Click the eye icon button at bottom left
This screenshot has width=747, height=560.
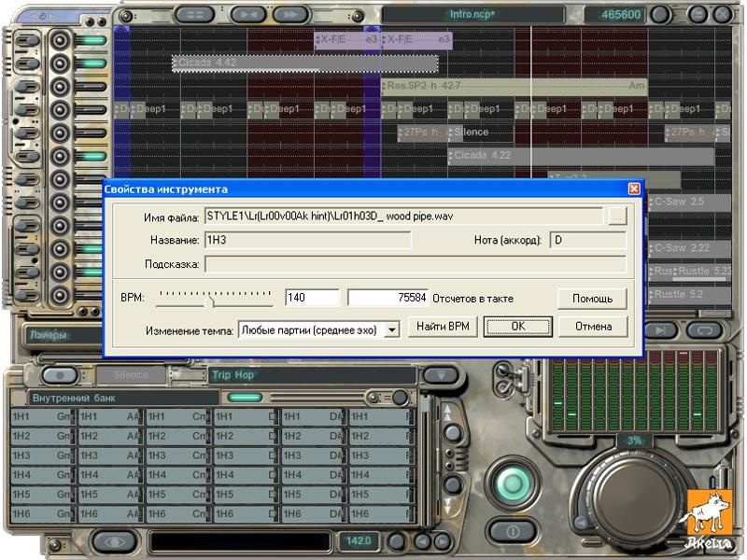pyautogui.click(x=114, y=540)
